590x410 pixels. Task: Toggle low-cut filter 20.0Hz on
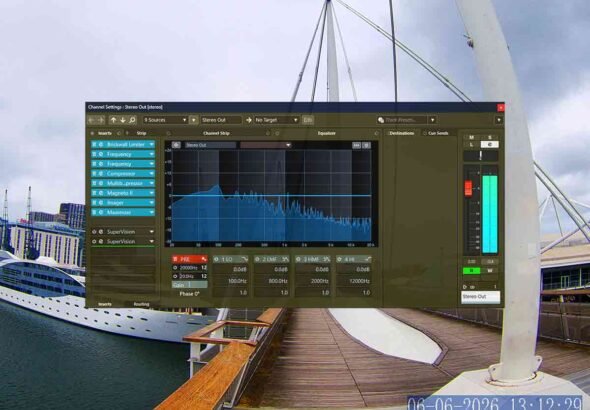click(x=175, y=276)
